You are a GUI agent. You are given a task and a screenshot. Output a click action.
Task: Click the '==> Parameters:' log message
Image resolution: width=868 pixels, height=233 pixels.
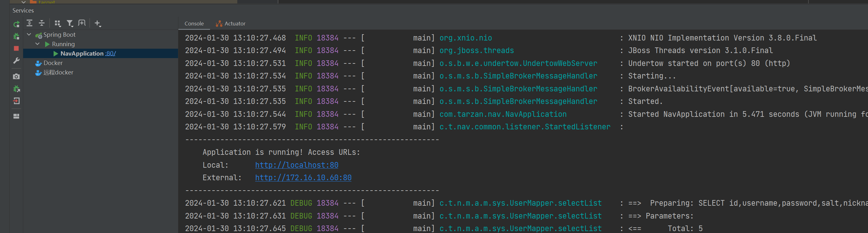point(660,216)
